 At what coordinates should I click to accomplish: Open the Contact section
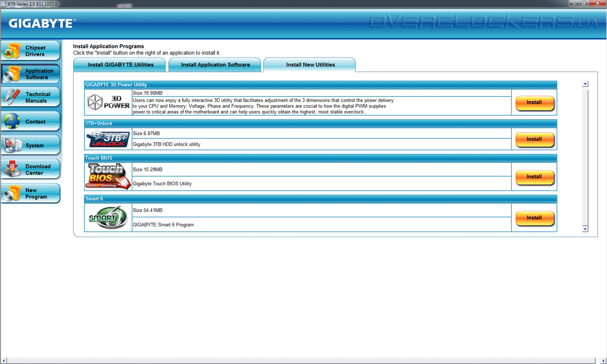pos(31,121)
